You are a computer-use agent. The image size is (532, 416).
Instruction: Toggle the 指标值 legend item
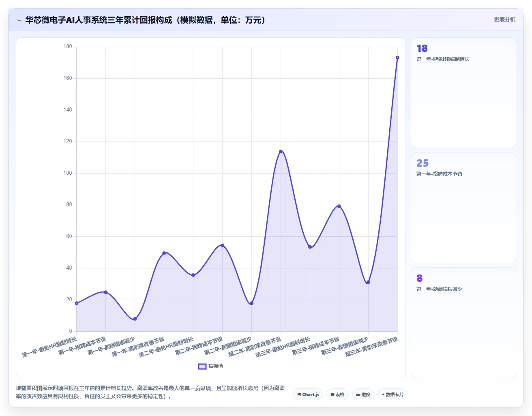pyautogui.click(x=210, y=366)
